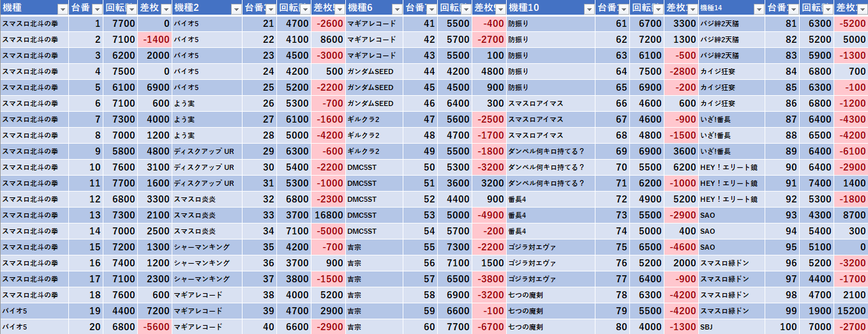Open the 機種14 column filter dropdown

(758, 8)
